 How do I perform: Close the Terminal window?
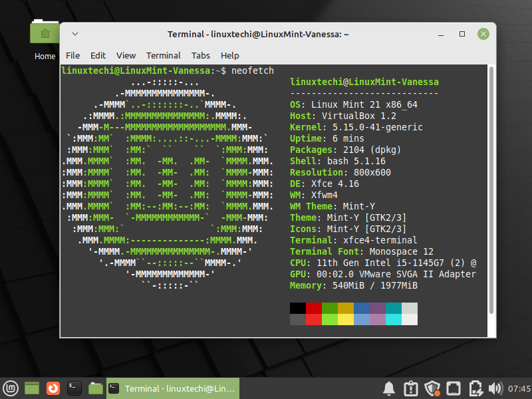[483, 34]
